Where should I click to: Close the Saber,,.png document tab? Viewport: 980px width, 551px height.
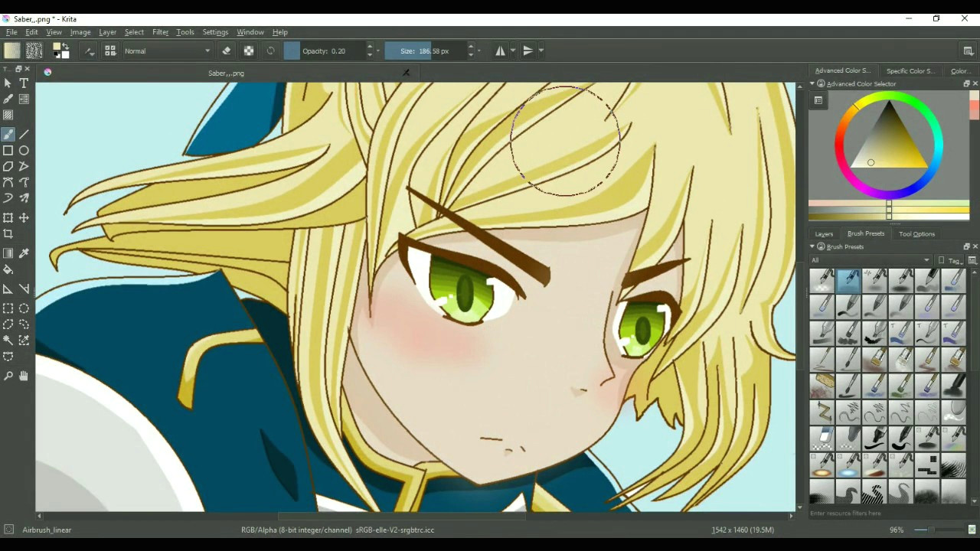pos(406,73)
